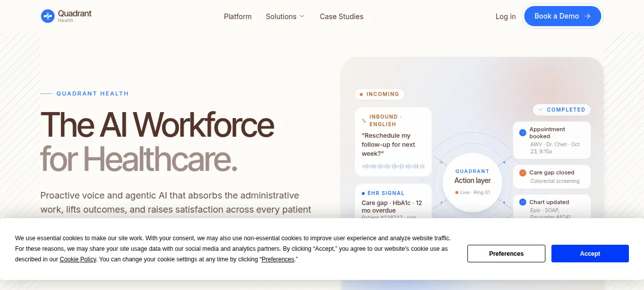Click the EHR SIGNAL label

386,193
